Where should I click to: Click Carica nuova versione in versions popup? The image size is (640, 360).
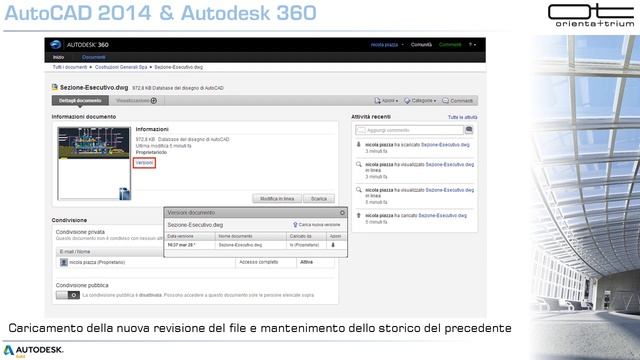tap(316, 225)
